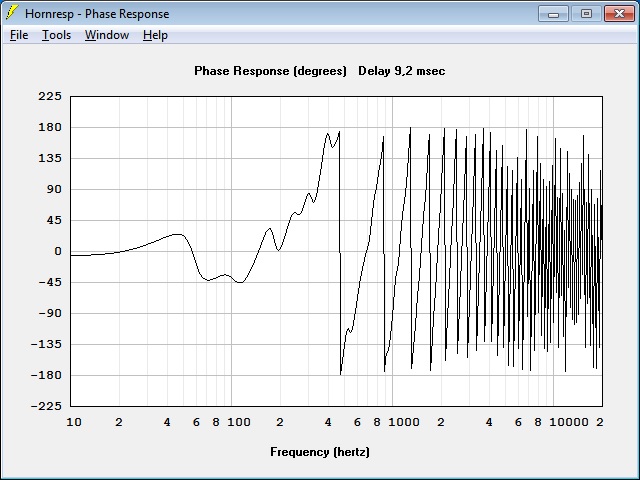Click the -180 y-axis label

(46, 375)
